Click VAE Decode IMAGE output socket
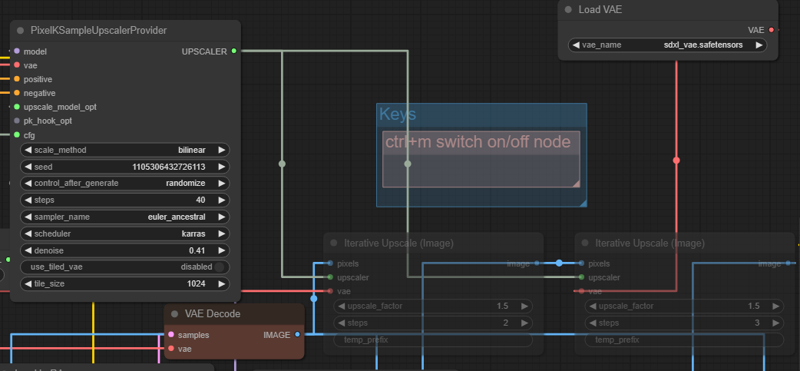The width and height of the screenshot is (800, 371). pyautogui.click(x=297, y=335)
